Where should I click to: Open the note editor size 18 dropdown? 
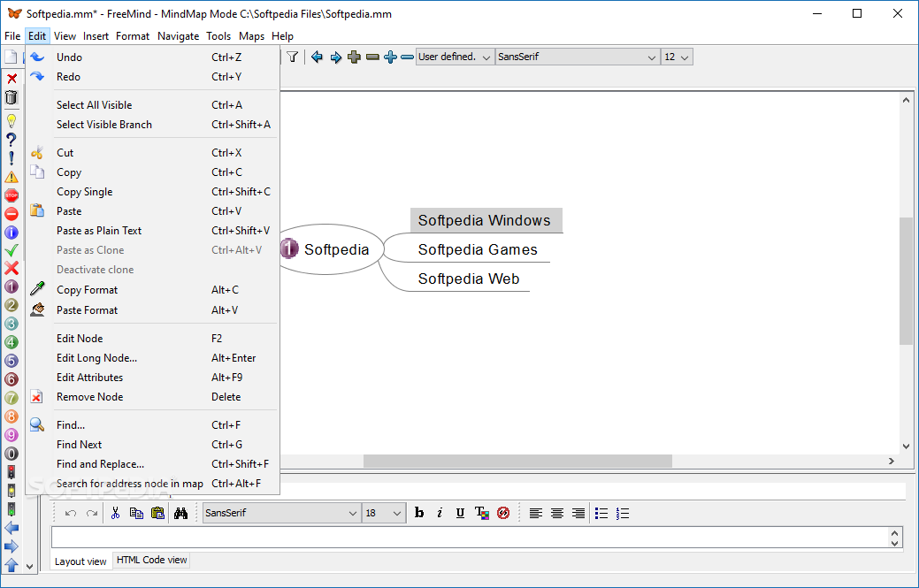pyautogui.click(x=384, y=513)
